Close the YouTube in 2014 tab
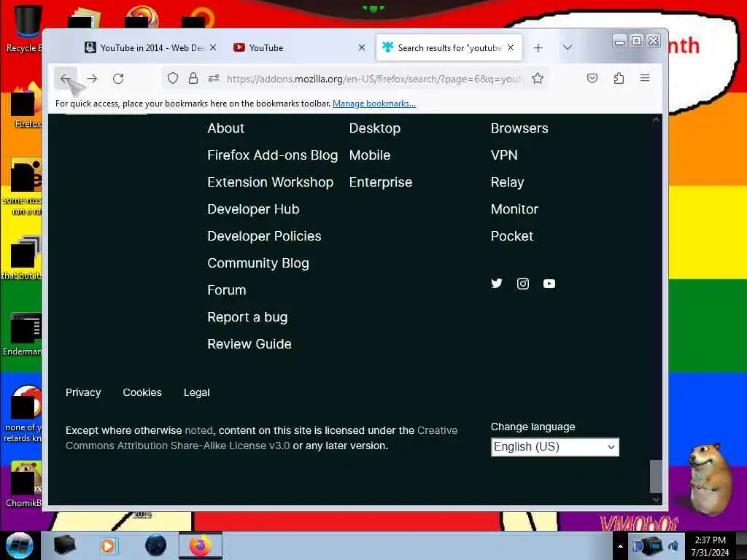Image resolution: width=747 pixels, height=560 pixels. [213, 47]
